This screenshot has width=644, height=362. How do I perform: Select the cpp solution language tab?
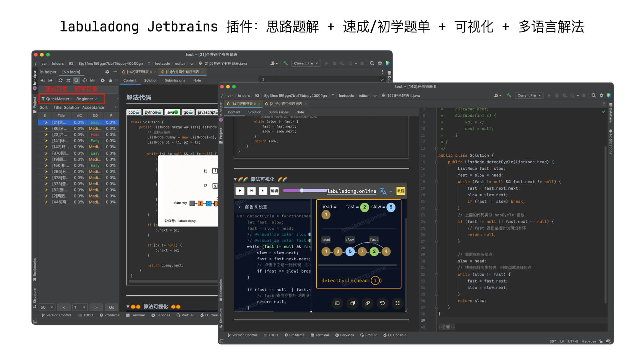coord(134,112)
